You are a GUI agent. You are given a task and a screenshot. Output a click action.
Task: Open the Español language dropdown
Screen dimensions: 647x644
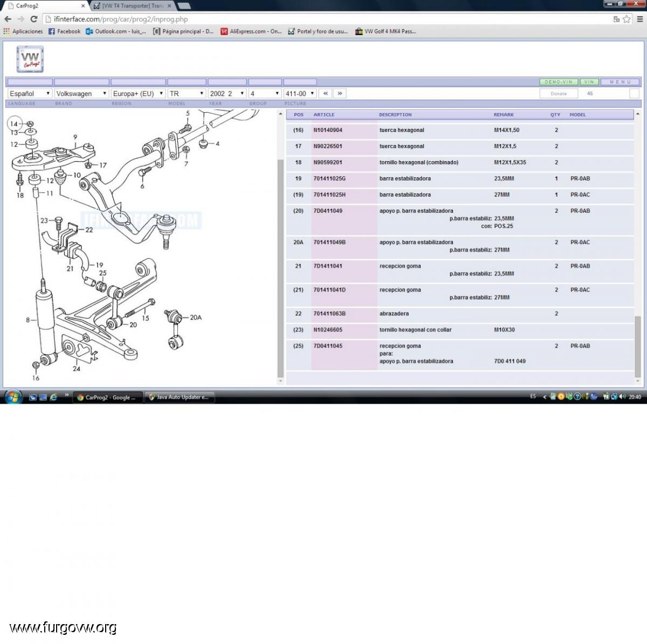[30, 93]
